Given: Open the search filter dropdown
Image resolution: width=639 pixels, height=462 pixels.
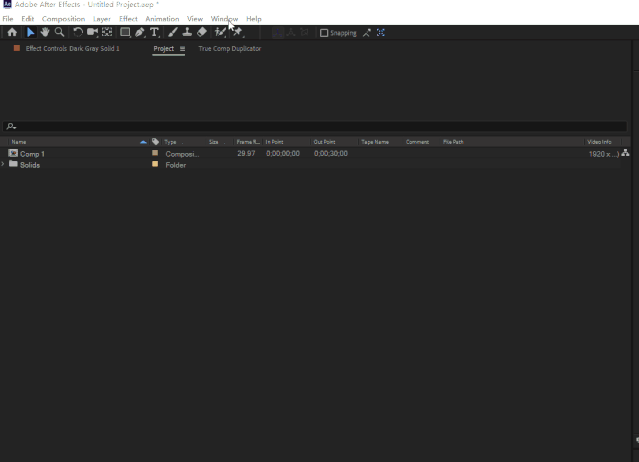Looking at the screenshot, I should [11, 127].
